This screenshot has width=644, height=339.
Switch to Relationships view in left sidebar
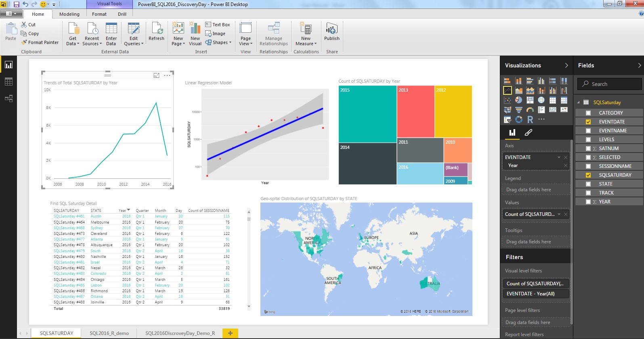(8, 98)
